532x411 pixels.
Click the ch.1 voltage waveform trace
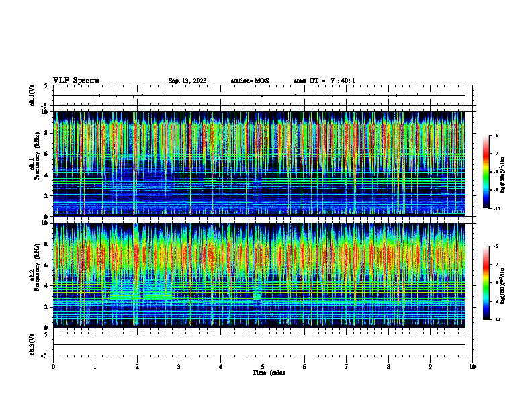(x=259, y=95)
